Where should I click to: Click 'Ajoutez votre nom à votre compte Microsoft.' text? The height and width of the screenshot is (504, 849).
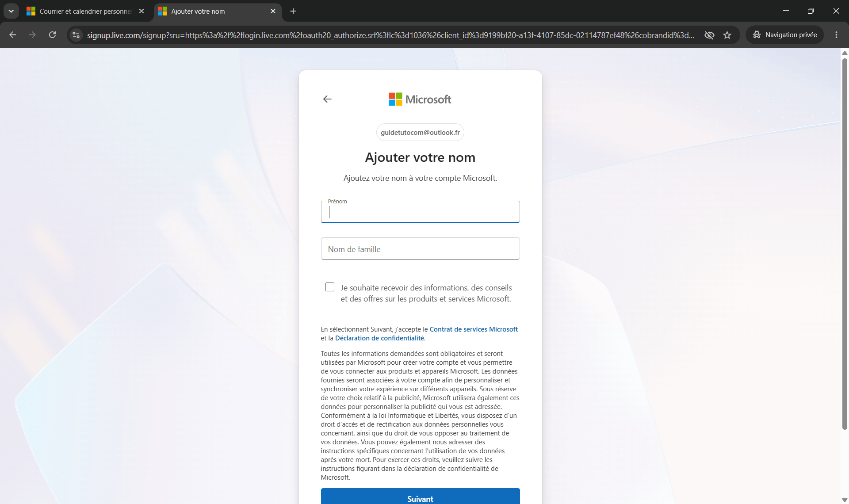(420, 178)
